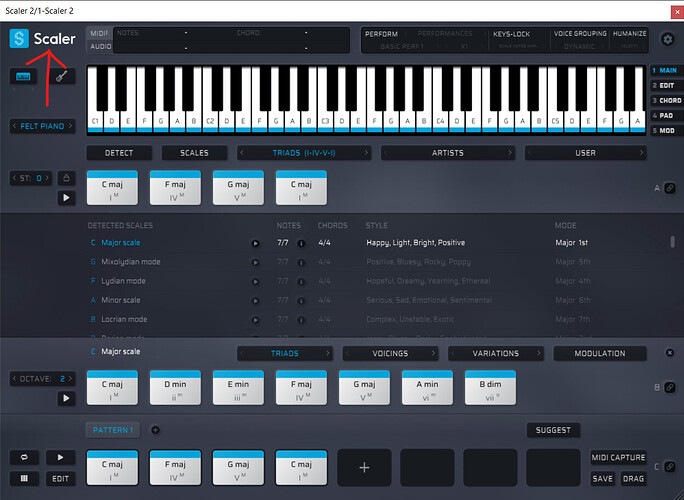Toggle the PERFORM switch
The image size is (684, 500).
(381, 34)
